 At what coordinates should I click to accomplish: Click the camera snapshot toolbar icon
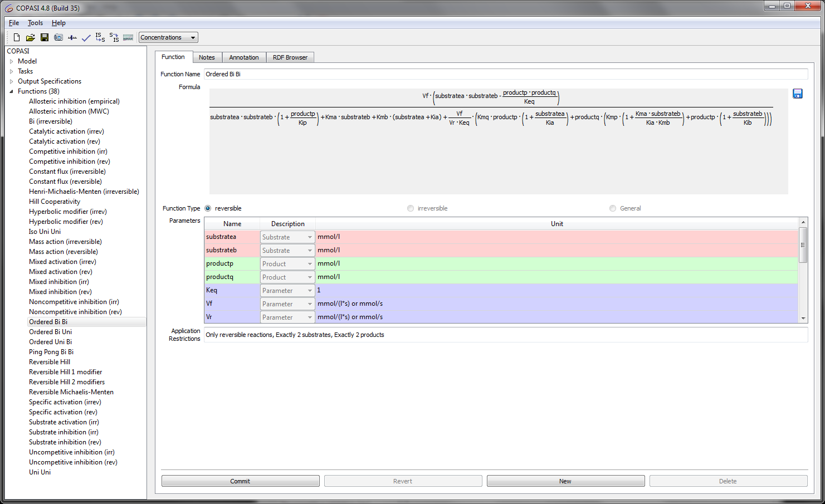(x=58, y=37)
